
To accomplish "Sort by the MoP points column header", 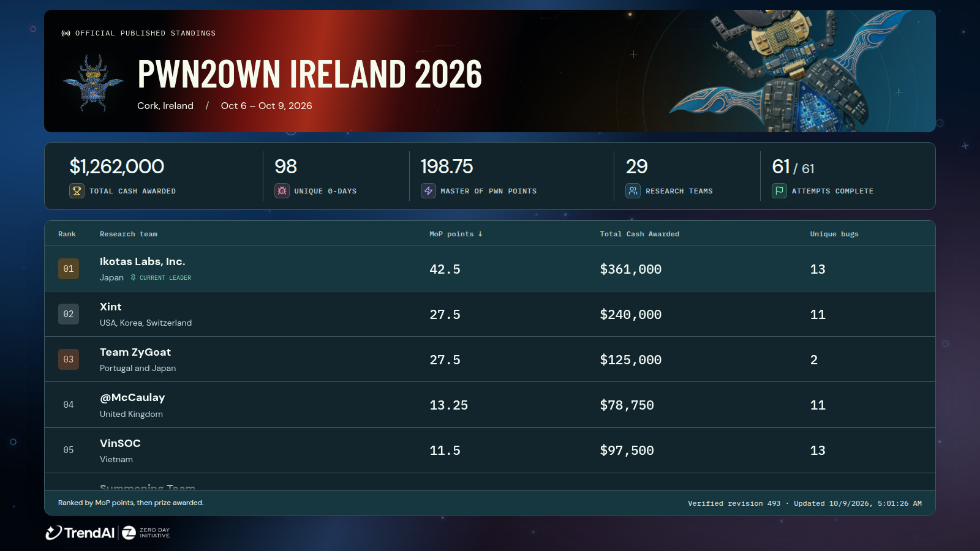I will (x=456, y=234).
